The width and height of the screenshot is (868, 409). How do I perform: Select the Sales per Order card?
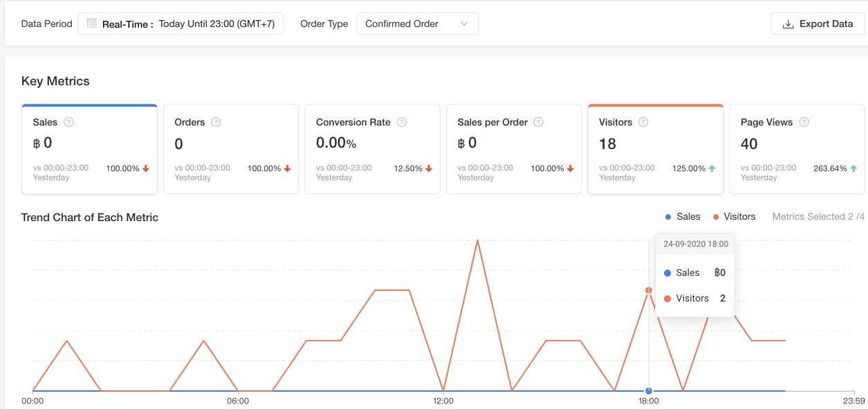[x=514, y=149]
